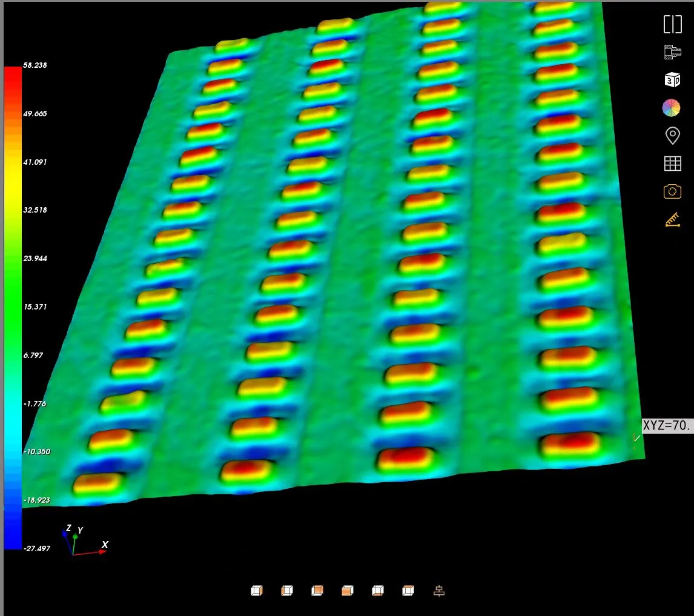The width and height of the screenshot is (694, 616).
Task: Click the XYZ coordinate readout label
Action: (x=666, y=425)
